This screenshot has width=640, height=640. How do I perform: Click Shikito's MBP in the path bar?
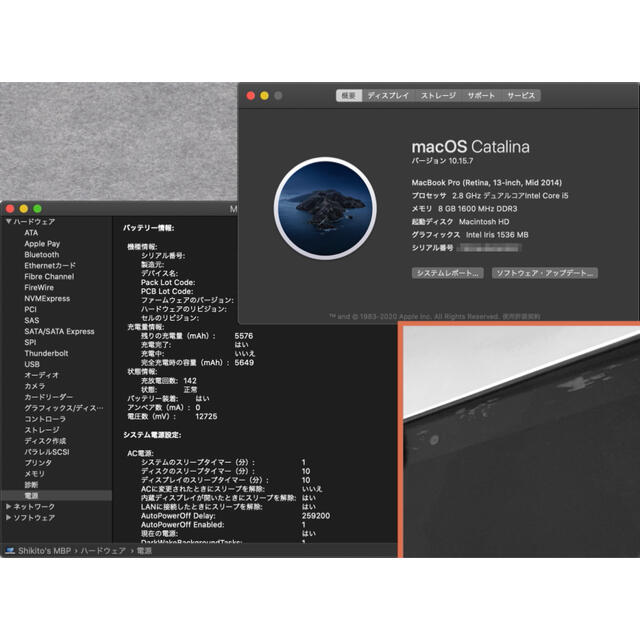click(44, 551)
